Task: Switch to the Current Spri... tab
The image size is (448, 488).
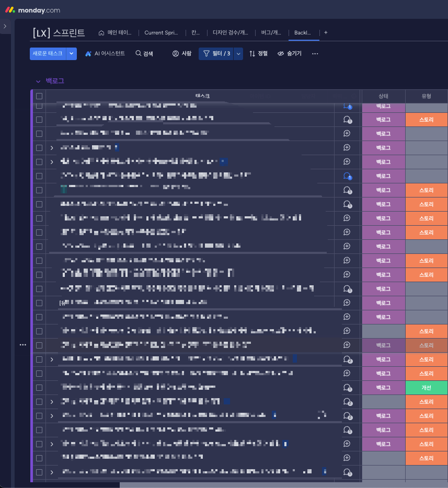Action: tap(161, 32)
